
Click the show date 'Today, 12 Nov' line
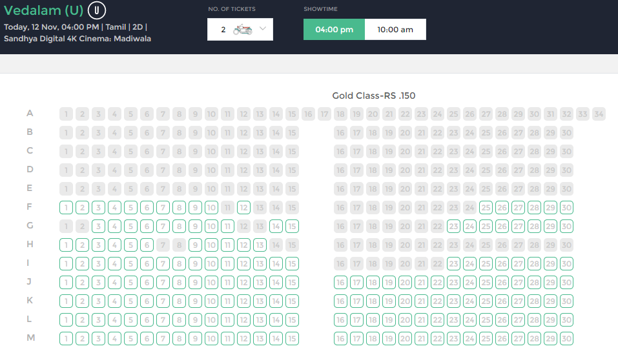click(76, 27)
